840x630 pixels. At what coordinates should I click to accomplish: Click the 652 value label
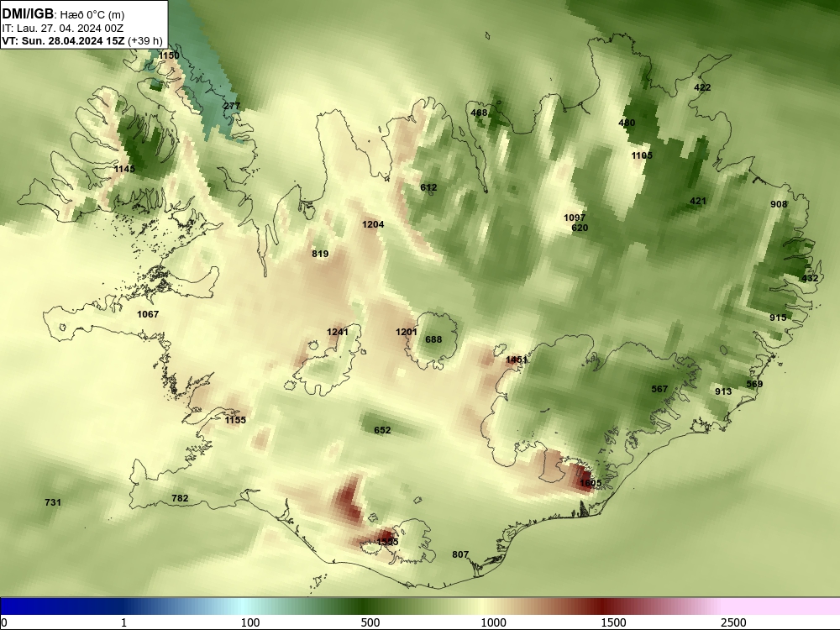click(x=382, y=430)
